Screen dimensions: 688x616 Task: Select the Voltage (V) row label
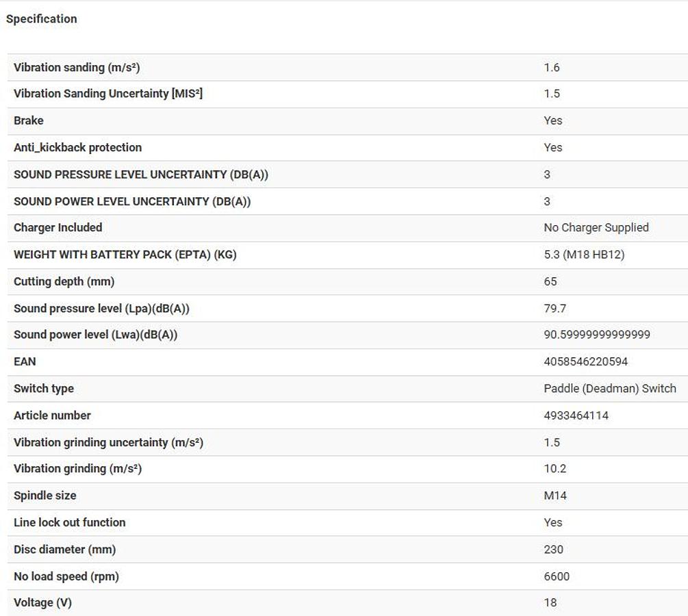click(x=42, y=602)
